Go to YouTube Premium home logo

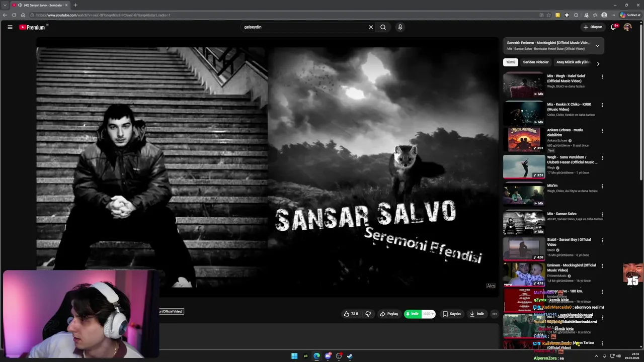[x=33, y=27]
